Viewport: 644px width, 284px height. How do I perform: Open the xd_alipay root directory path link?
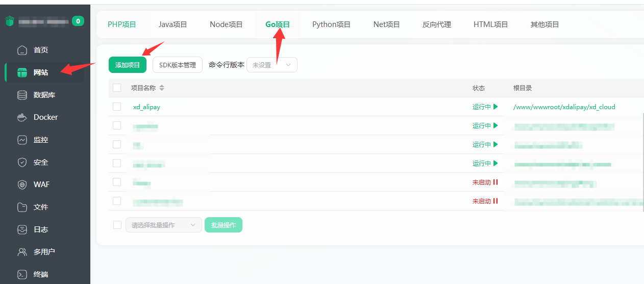pos(564,107)
